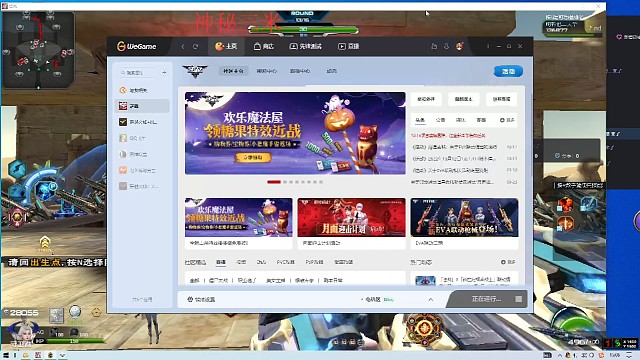Click the blue pill button at top right
The image size is (640, 360).
coord(508,71)
